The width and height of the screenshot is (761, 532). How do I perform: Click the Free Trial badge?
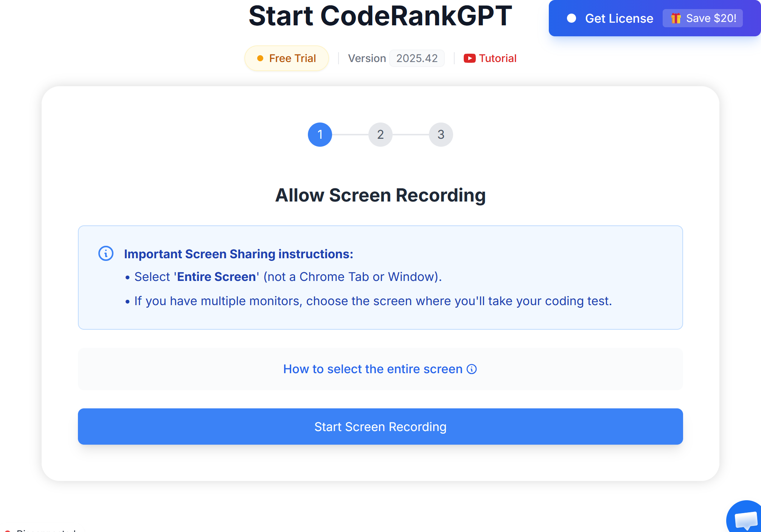pyautogui.click(x=287, y=58)
